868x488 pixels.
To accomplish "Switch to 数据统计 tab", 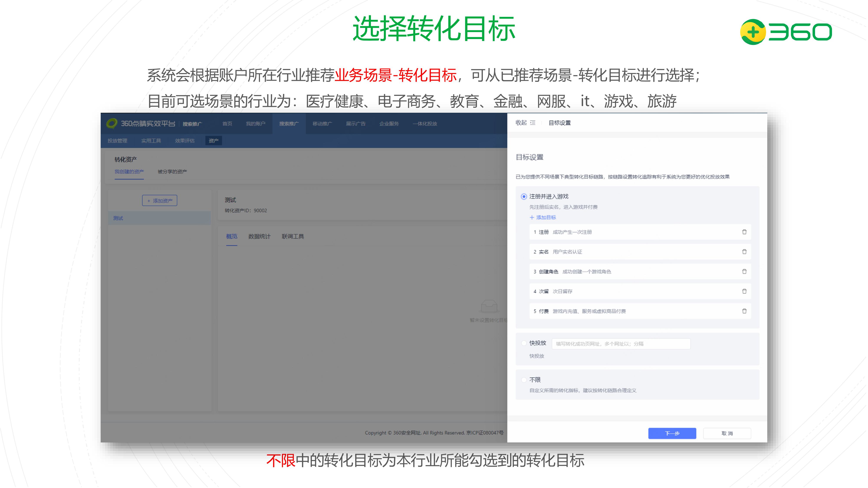I will coord(259,236).
